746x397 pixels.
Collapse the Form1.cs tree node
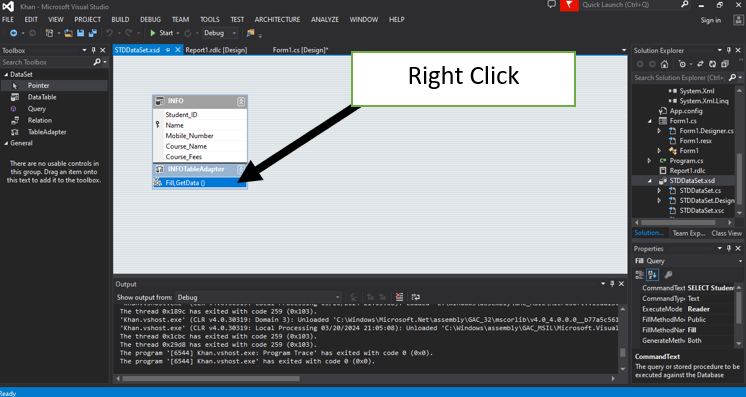pyautogui.click(x=650, y=121)
